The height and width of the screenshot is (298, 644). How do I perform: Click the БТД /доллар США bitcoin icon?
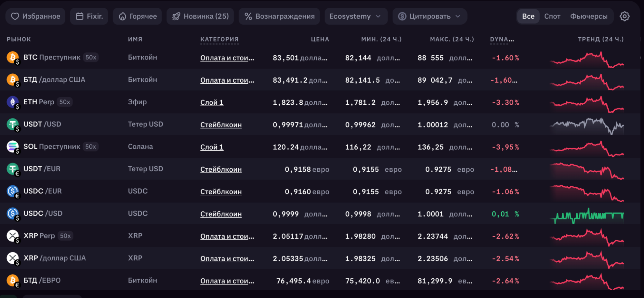pos(13,80)
